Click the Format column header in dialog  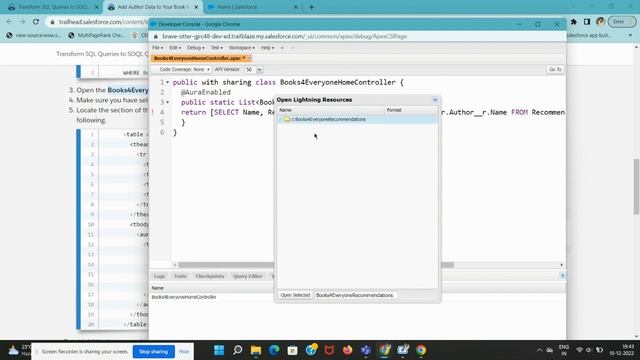pos(411,110)
